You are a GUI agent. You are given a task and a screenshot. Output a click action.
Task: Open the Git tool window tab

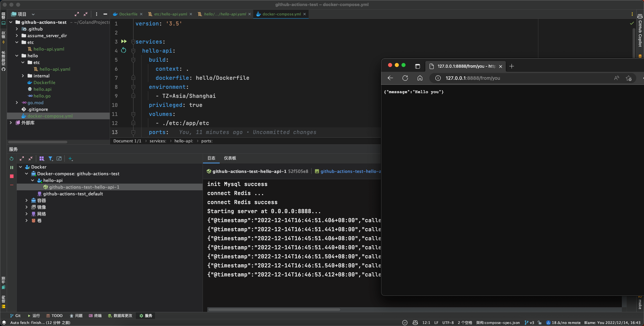pos(15,316)
